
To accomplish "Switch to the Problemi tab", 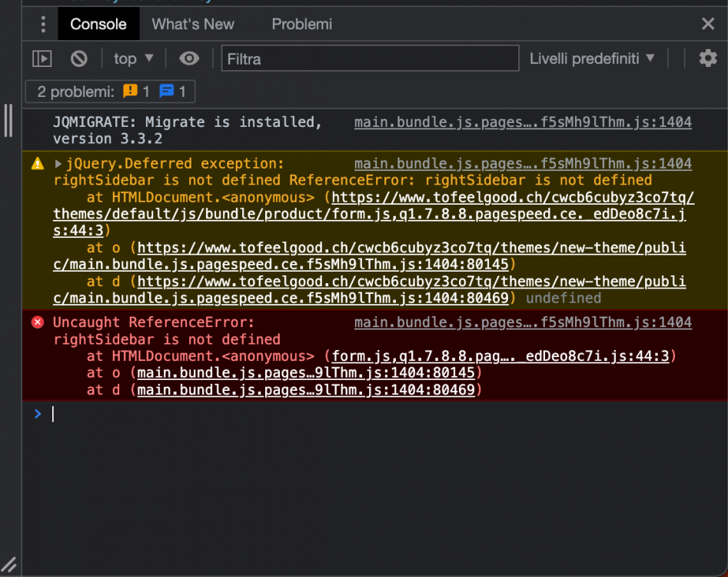I will pyautogui.click(x=301, y=24).
